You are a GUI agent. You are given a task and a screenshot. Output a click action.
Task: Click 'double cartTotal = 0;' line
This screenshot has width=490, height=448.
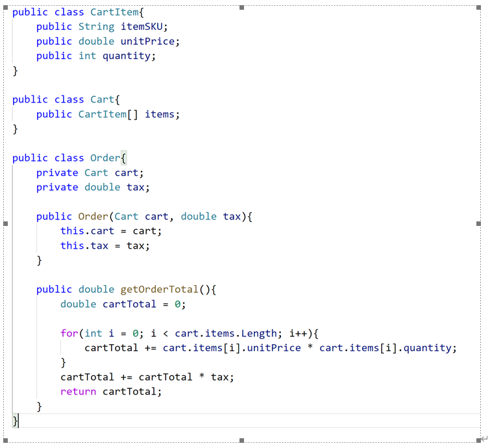click(123, 305)
